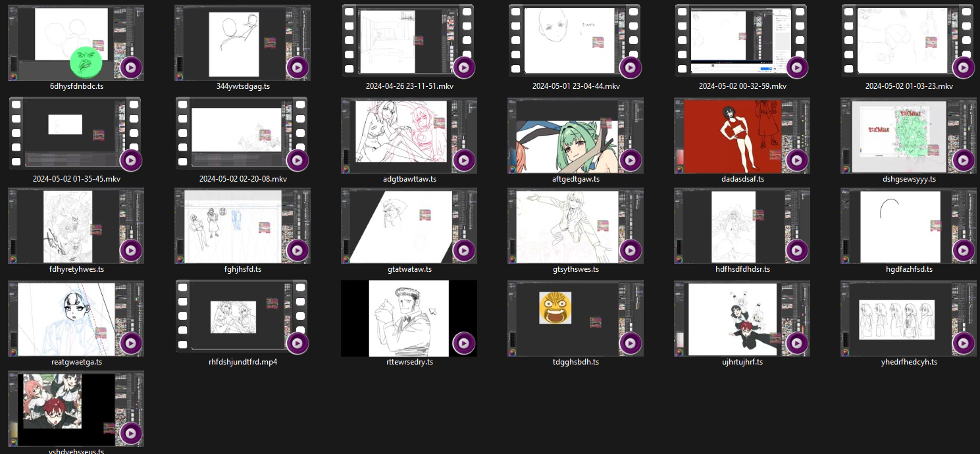The width and height of the screenshot is (980, 454).
Task: Click the file name dshgsewsyyy.ts
Action: click(x=909, y=179)
